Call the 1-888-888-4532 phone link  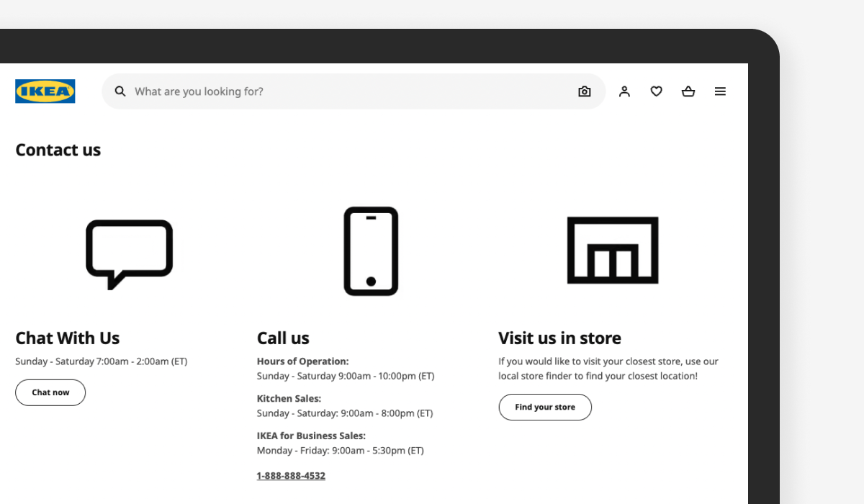[291, 476]
